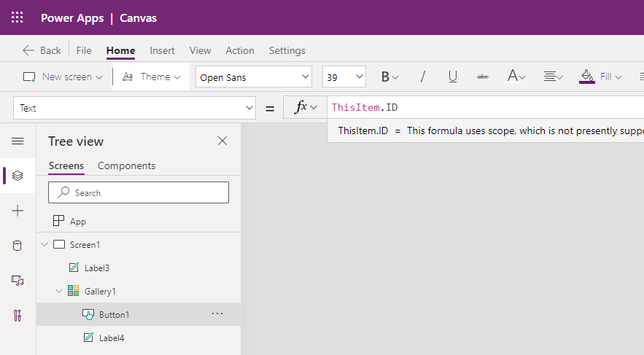Open the Insert tab

pos(162,50)
